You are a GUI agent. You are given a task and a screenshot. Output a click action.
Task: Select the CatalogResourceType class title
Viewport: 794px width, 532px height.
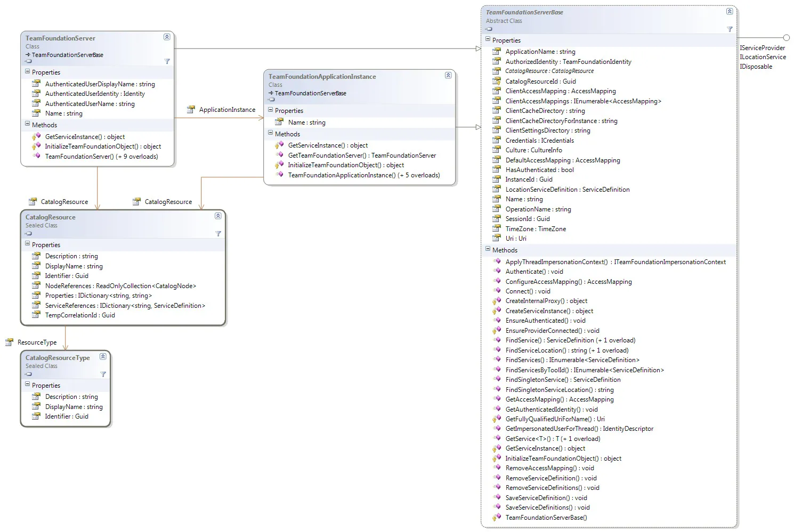(58, 358)
